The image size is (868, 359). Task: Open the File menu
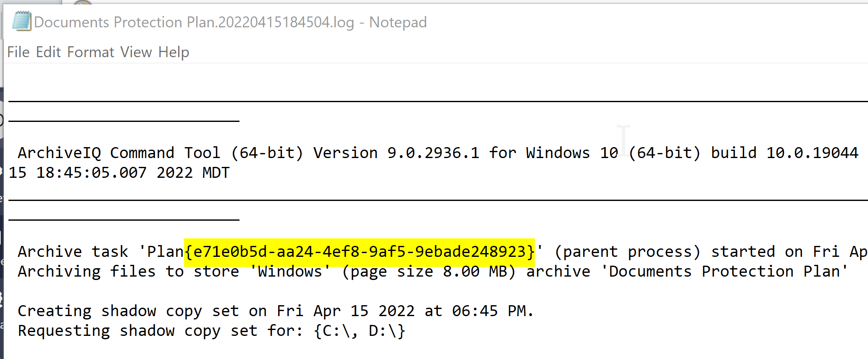(18, 52)
